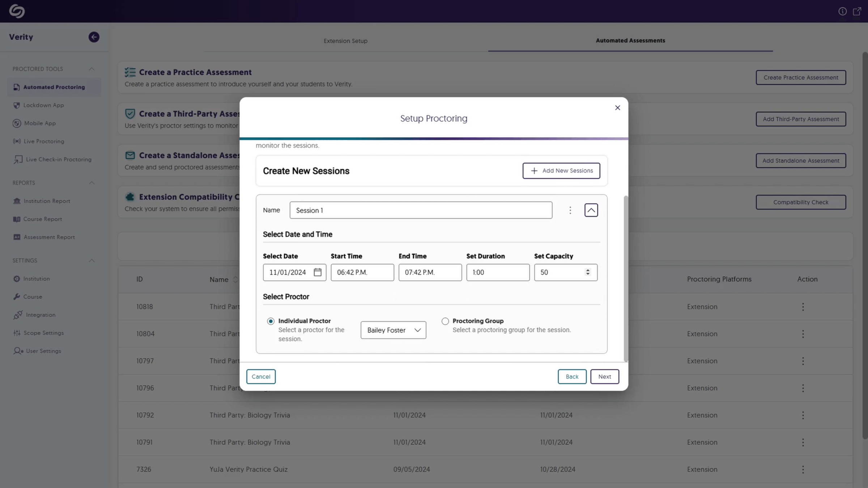Click the Course Report icon in the sidebar
Image resolution: width=868 pixels, height=488 pixels.
point(17,219)
